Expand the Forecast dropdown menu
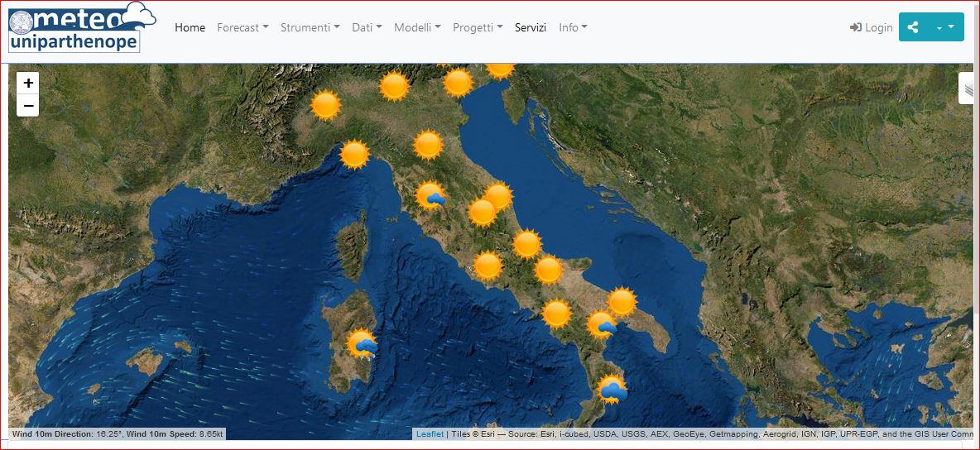Image resolution: width=980 pixels, height=450 pixels. (x=243, y=27)
